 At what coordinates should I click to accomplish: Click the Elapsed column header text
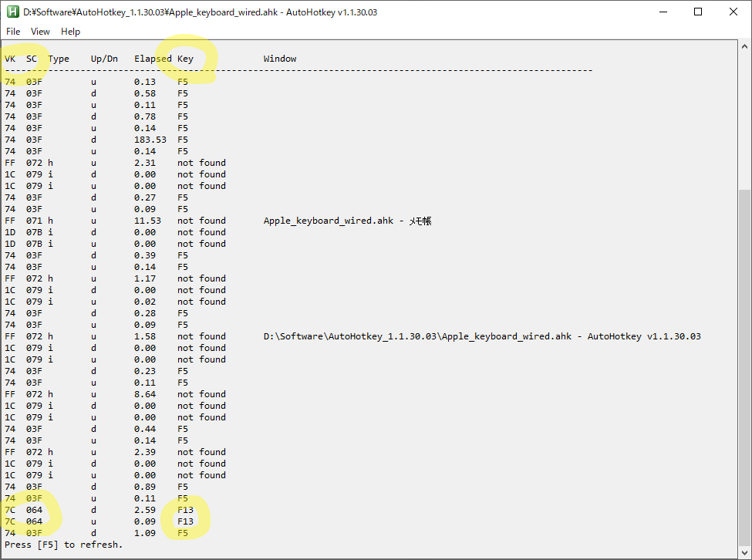pos(153,59)
